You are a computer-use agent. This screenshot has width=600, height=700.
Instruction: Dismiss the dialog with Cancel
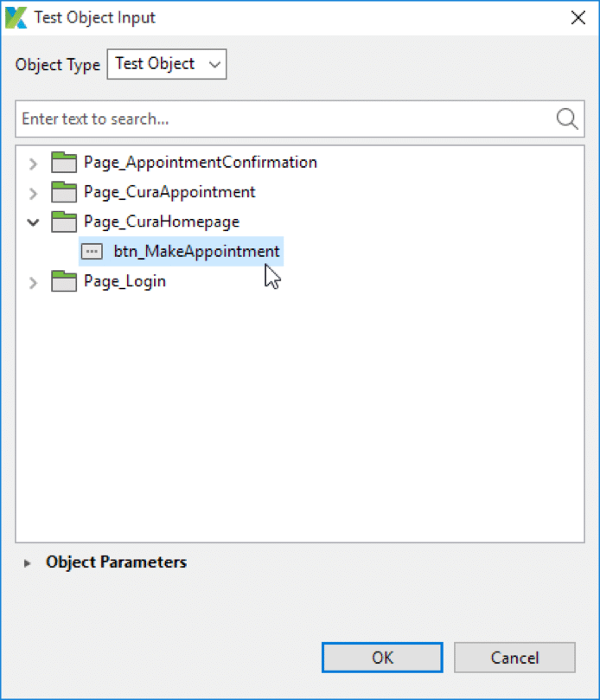click(x=514, y=658)
